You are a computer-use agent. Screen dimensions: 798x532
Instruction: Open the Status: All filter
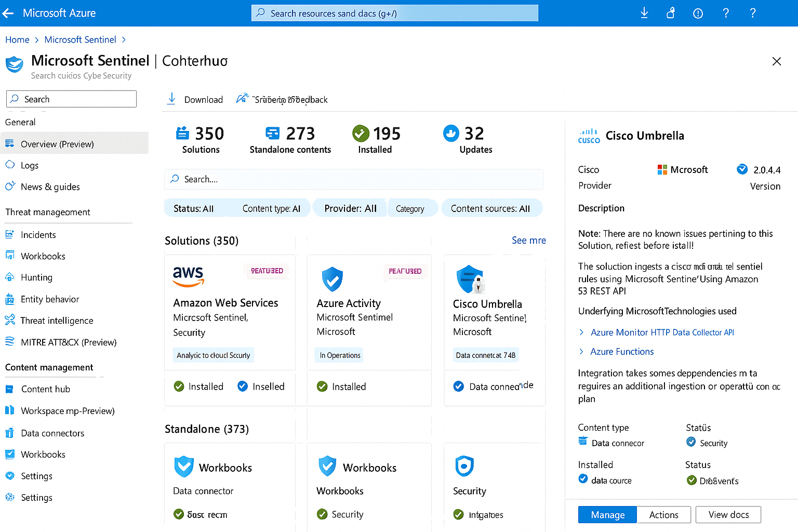point(193,208)
